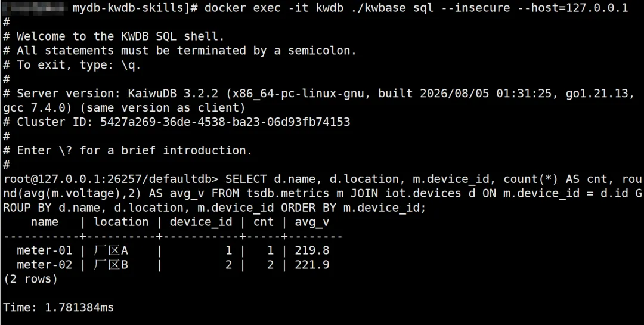Viewport: 644px width, 325px height.
Task: Click the 'device_id' column header
Action: 201,222
